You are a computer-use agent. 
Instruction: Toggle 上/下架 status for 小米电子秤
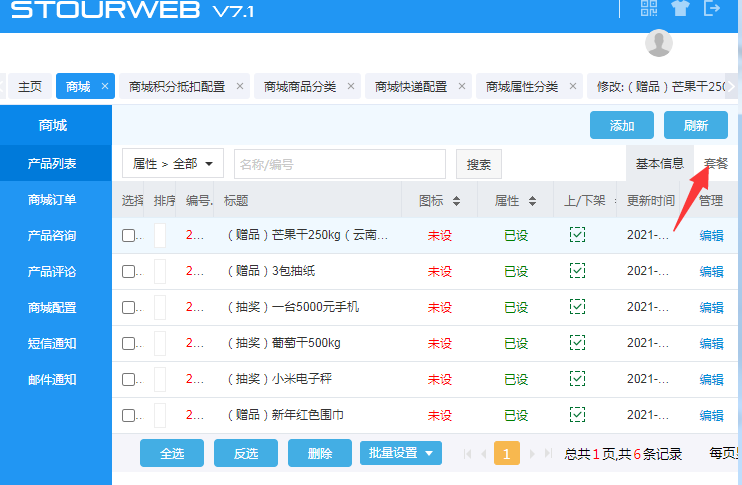click(577, 379)
